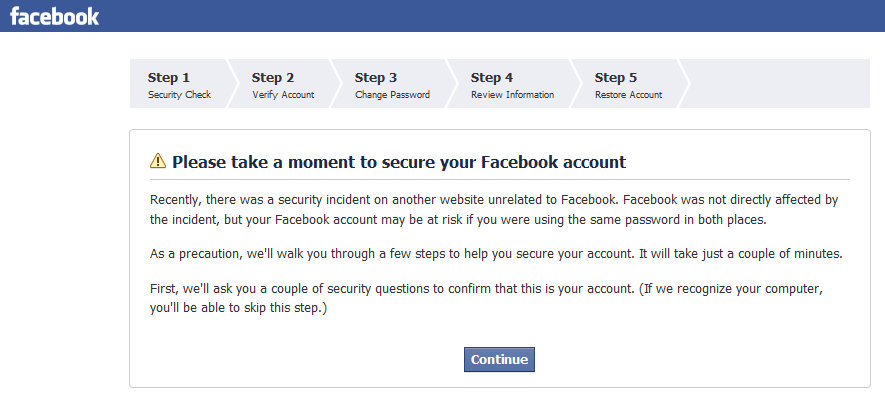885x402 pixels.
Task: Click the yellow warning triangle icon
Action: 158,161
